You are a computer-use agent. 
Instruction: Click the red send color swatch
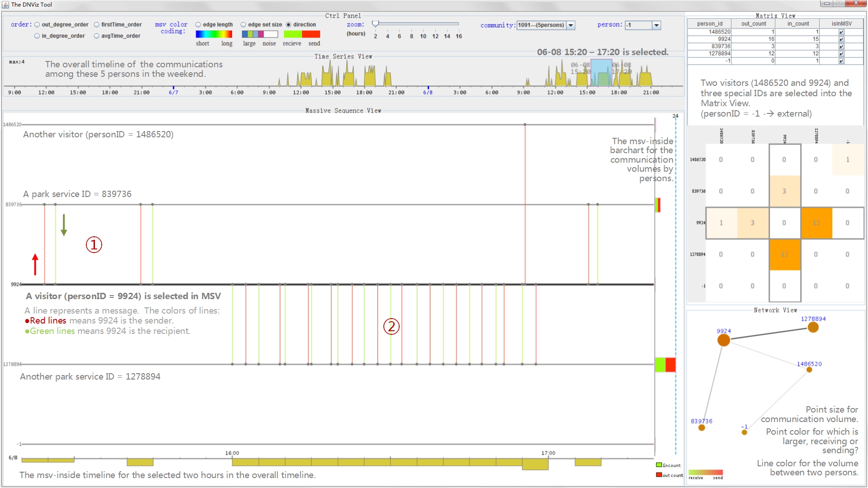tap(311, 34)
